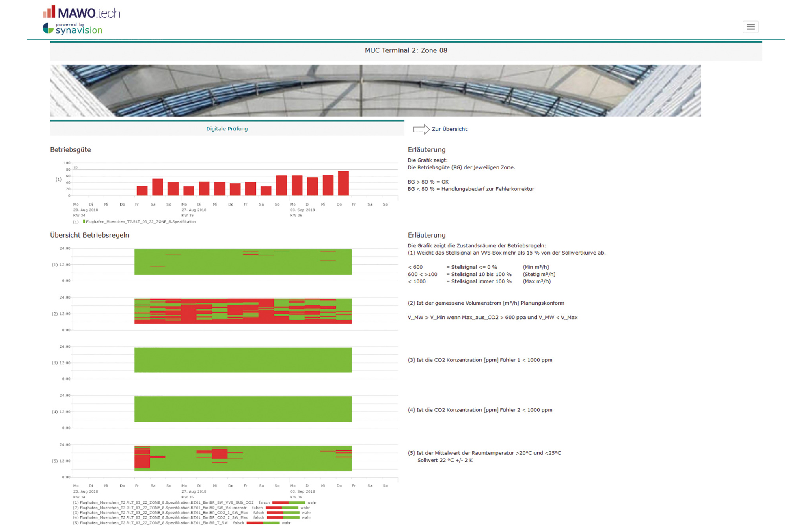The height and width of the screenshot is (528, 812).
Task: Expand the Betriebsgüte chart section
Action: point(71,149)
